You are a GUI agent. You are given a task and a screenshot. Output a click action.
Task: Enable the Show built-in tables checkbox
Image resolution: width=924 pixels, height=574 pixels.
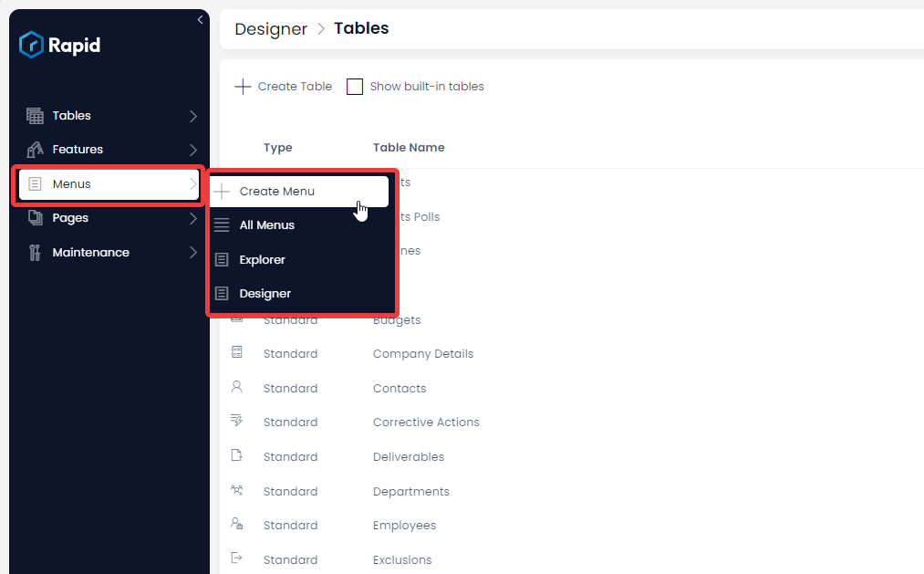[355, 86]
